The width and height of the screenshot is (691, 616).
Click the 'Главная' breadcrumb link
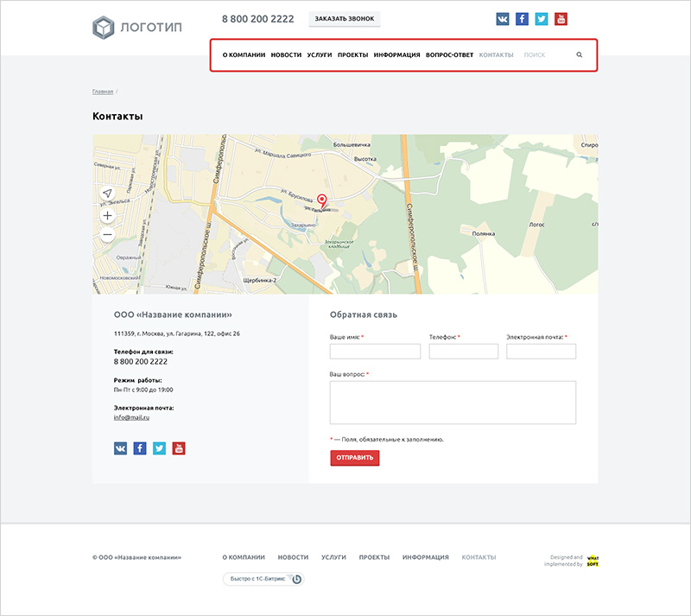pos(102,91)
